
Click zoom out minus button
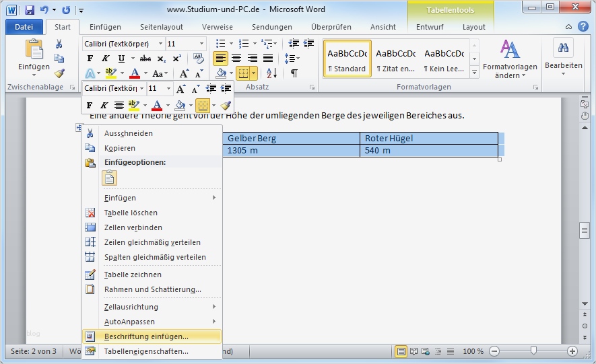pyautogui.click(x=494, y=351)
